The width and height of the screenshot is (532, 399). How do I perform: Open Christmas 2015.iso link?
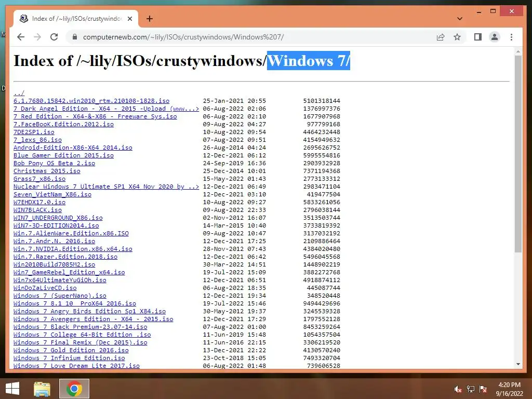click(x=47, y=171)
